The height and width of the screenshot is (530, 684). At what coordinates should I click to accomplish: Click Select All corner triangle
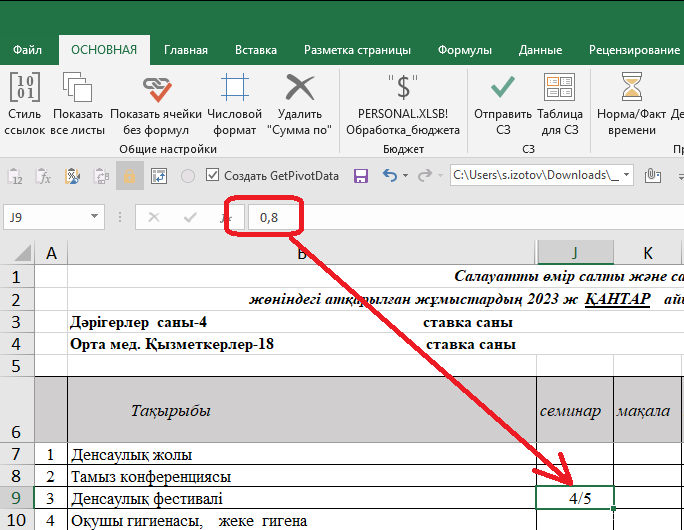[x=18, y=253]
